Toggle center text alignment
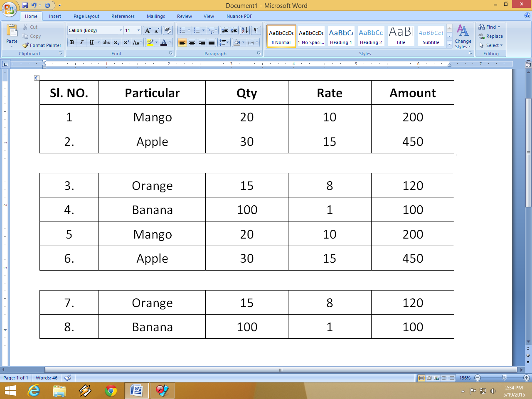 [x=192, y=42]
